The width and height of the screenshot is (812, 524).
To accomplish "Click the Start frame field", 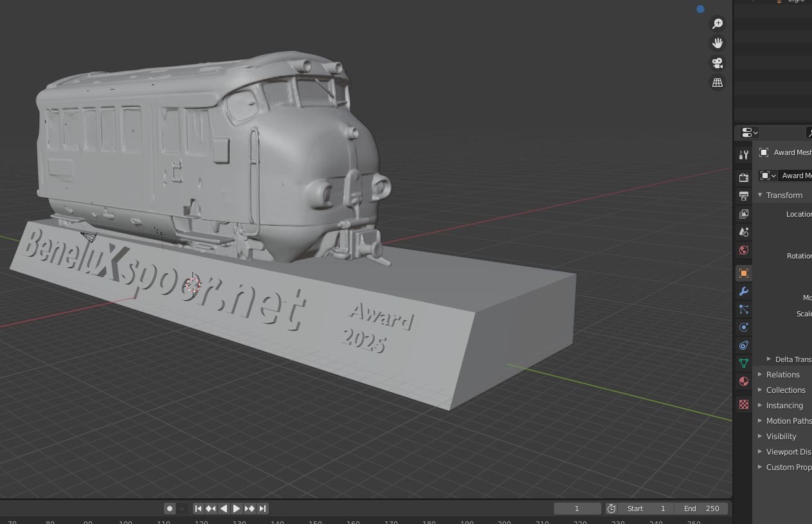I will point(646,509).
